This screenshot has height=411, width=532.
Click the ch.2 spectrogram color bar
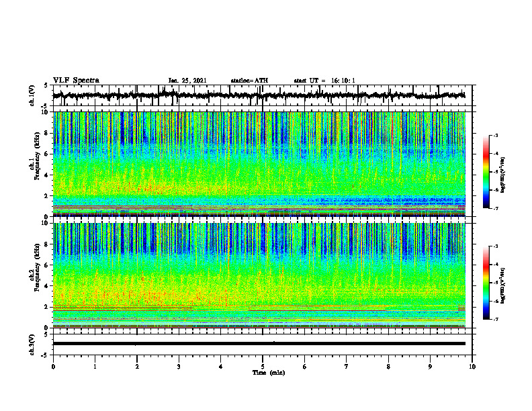point(486,283)
